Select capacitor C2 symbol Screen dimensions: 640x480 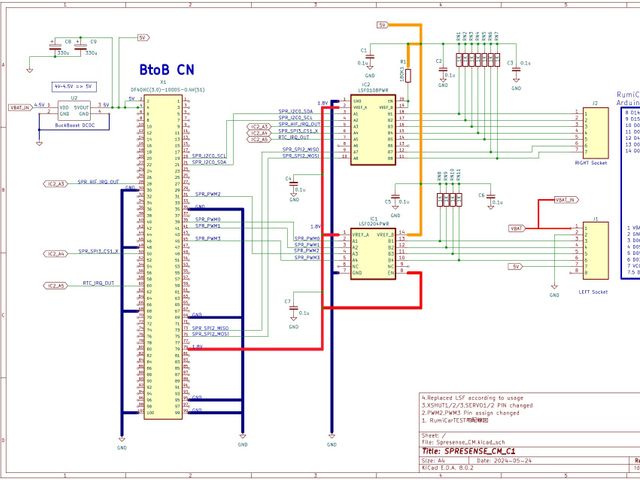tap(443, 69)
